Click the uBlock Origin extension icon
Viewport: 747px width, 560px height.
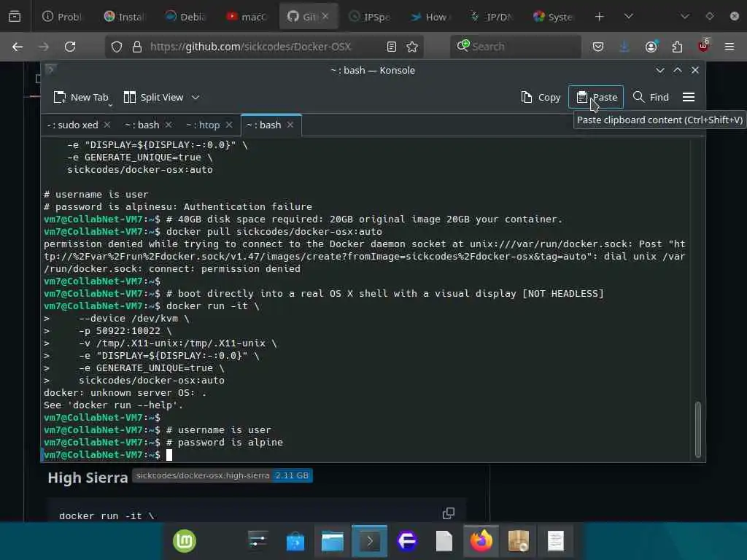point(703,46)
